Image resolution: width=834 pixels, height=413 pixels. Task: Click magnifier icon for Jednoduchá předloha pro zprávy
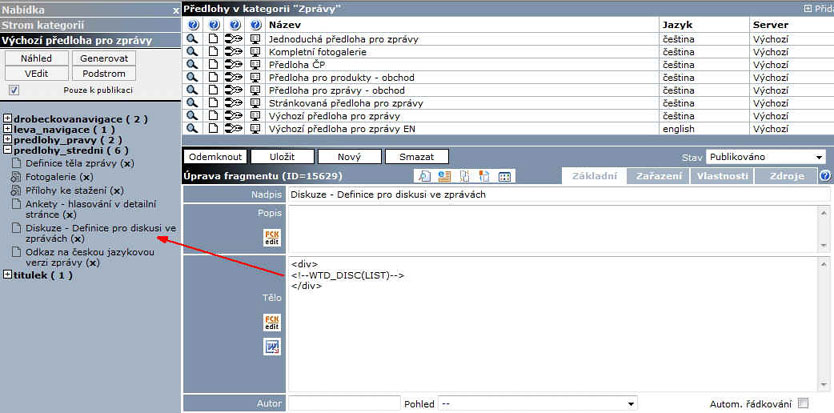pyautogui.click(x=191, y=39)
